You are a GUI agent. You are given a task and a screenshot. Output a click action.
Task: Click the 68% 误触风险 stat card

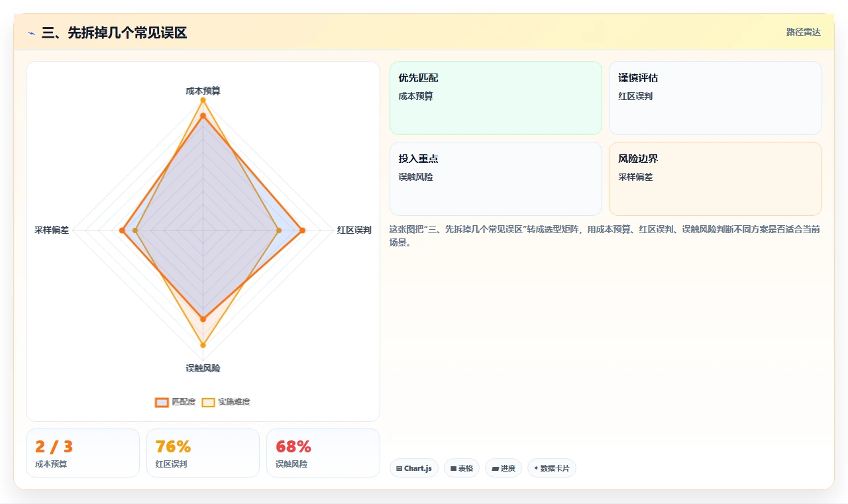tap(323, 453)
